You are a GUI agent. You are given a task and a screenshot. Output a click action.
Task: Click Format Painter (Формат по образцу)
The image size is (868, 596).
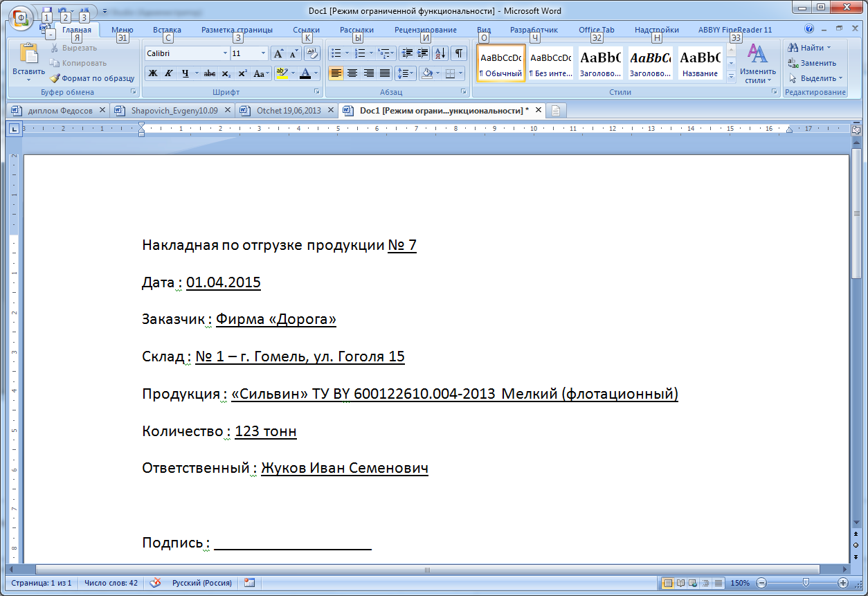[92, 78]
